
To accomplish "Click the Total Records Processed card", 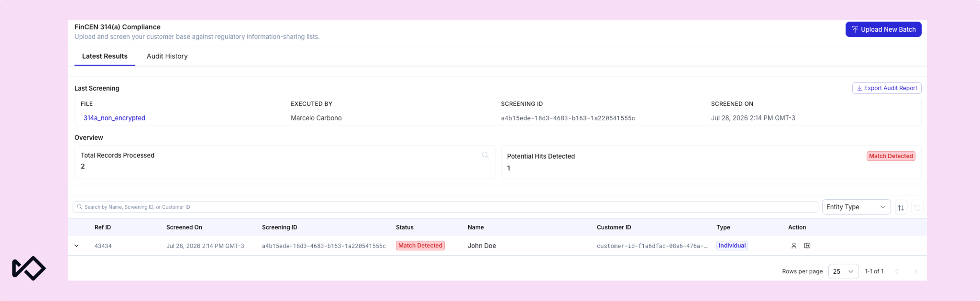I will pyautogui.click(x=285, y=162).
